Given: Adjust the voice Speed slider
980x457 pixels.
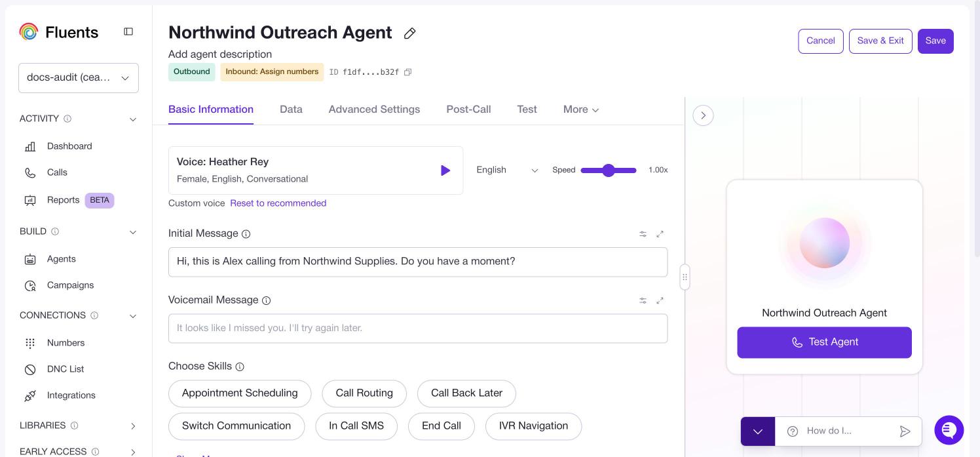Looking at the screenshot, I should [609, 170].
